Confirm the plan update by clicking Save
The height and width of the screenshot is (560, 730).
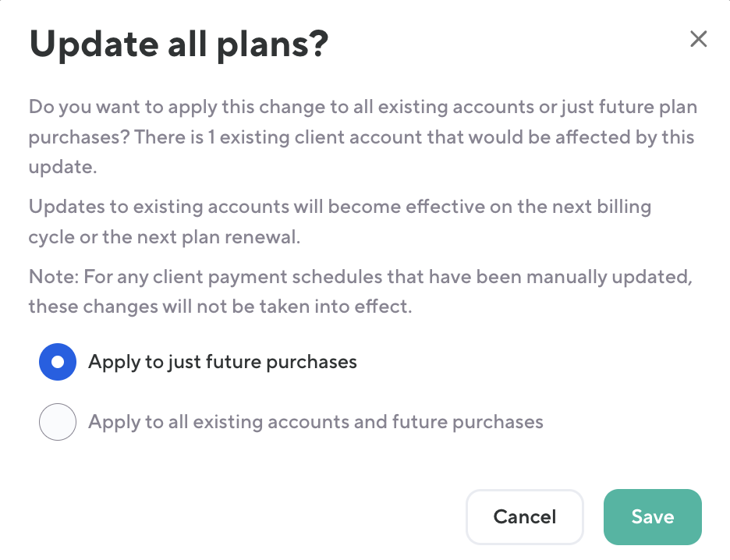[652, 516]
